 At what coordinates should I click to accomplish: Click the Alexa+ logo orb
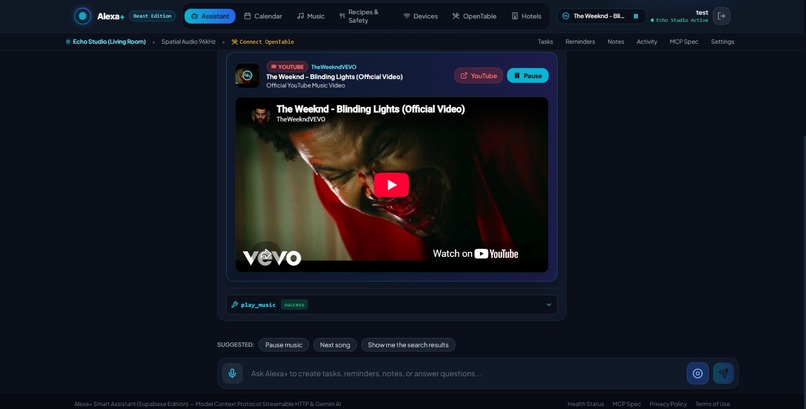(x=82, y=16)
